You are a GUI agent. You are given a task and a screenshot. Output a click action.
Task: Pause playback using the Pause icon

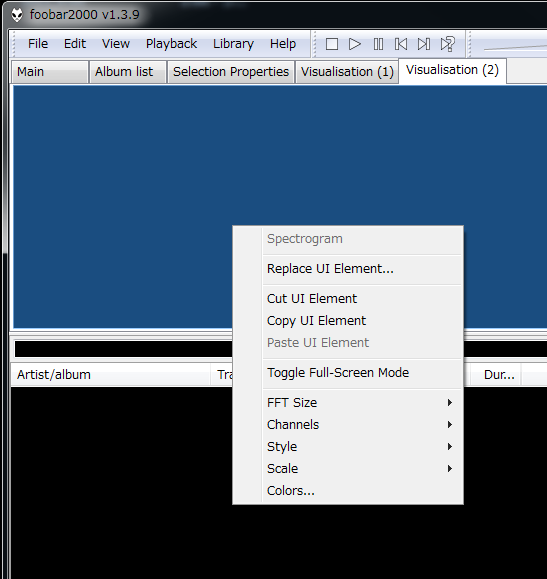point(378,44)
